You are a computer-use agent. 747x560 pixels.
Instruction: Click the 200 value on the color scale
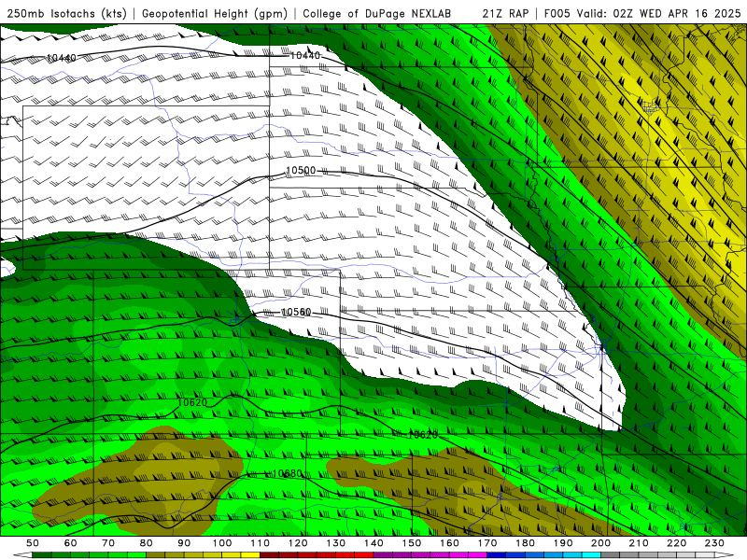click(600, 543)
